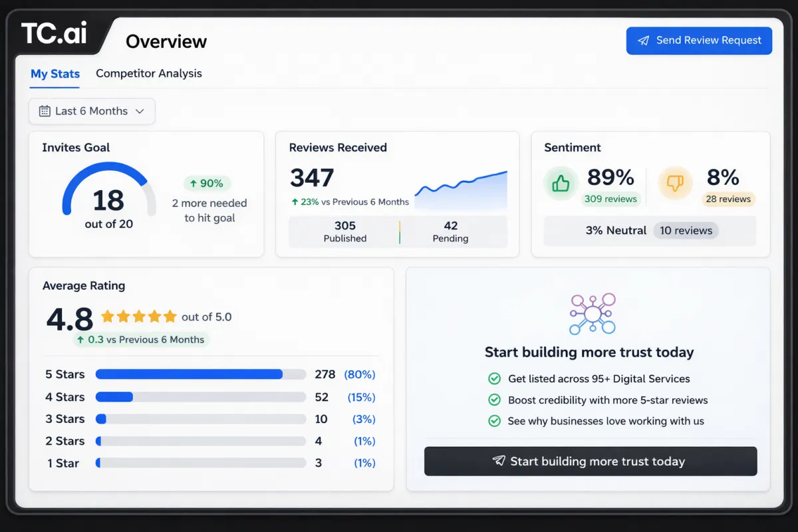Click the 5 Stars progress bar
The image size is (798, 532).
[199, 374]
